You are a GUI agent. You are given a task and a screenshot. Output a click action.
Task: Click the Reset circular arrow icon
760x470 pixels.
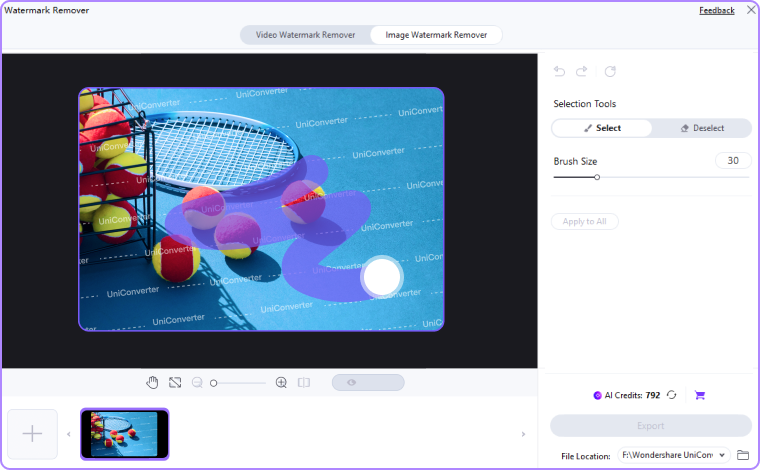click(610, 72)
